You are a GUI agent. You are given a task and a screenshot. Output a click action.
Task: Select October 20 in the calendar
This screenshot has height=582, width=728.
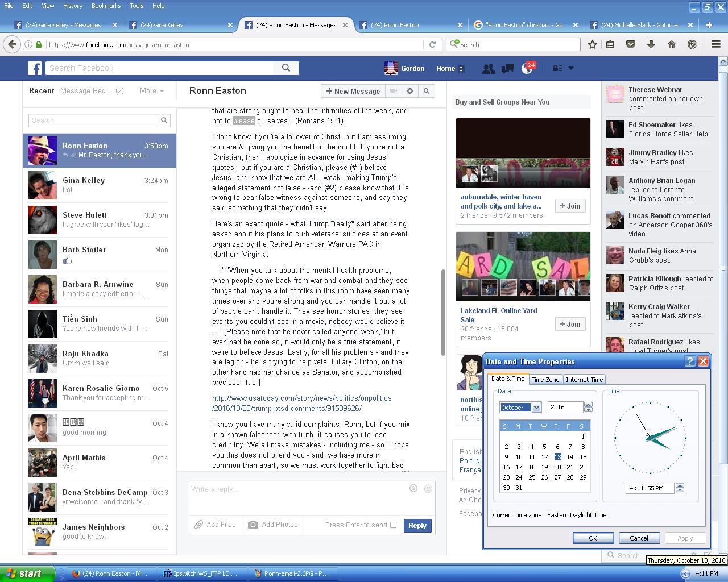[557, 467]
